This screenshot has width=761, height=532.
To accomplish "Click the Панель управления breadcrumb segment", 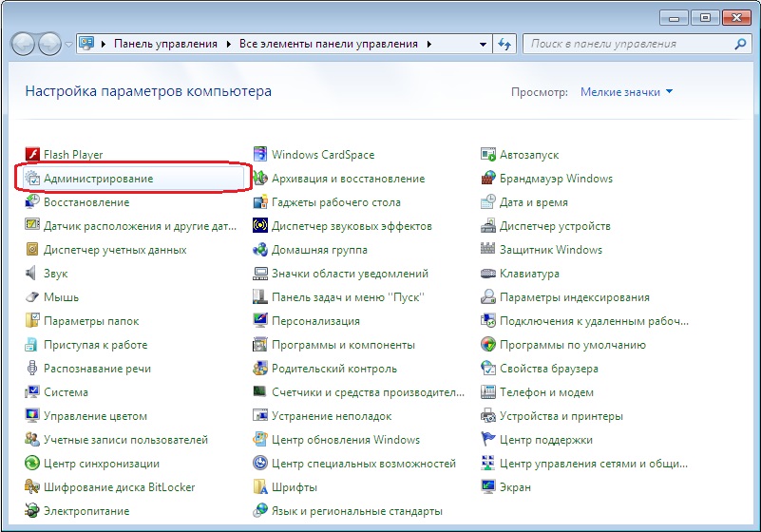I will click(x=165, y=44).
